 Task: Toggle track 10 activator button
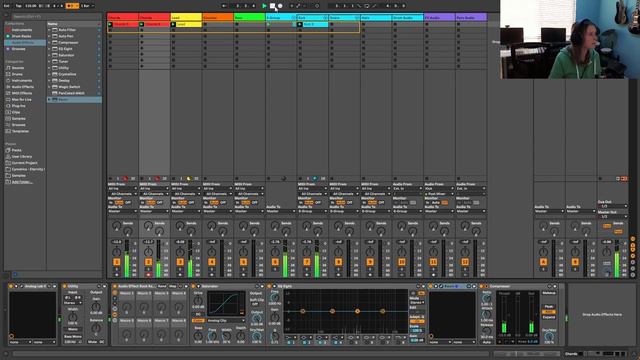[402, 262]
